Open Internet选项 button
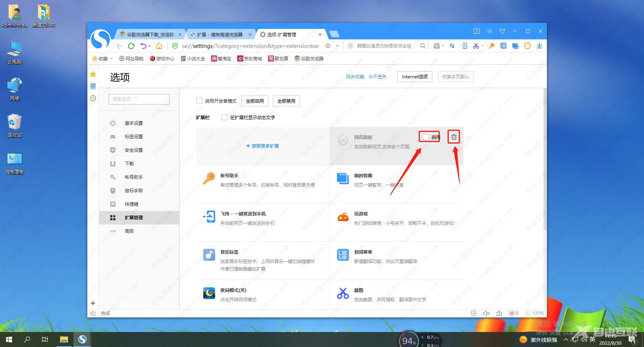Screen dimensions: 644x347 point(415,76)
